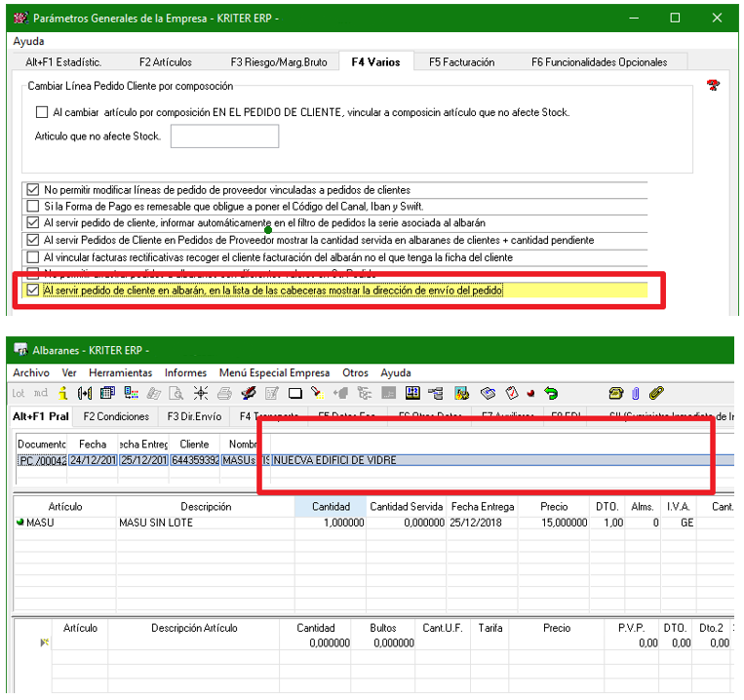Open the Ver menu in Albaranes
Viewport: 744px width, 700px height.
point(69,372)
